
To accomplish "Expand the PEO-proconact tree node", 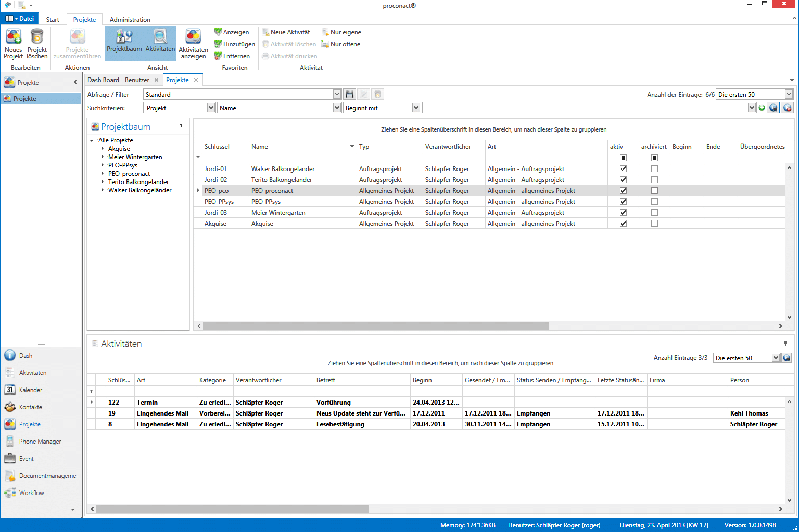I will pyautogui.click(x=103, y=174).
